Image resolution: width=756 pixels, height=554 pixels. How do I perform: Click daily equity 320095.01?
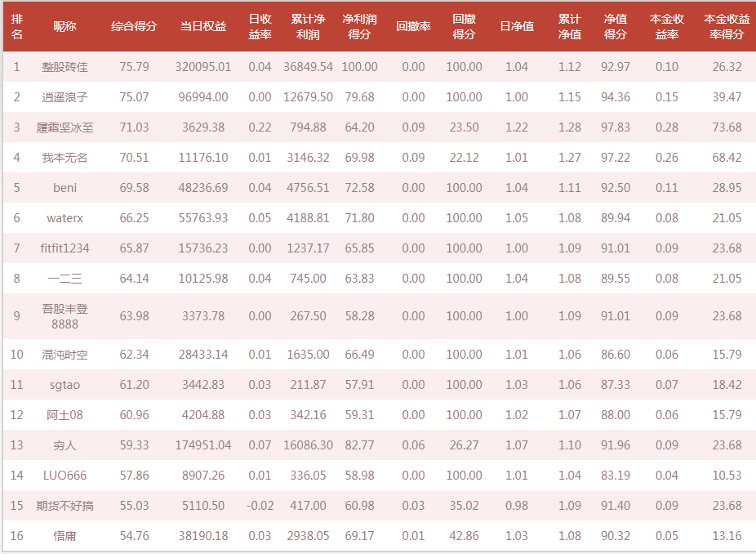click(203, 67)
